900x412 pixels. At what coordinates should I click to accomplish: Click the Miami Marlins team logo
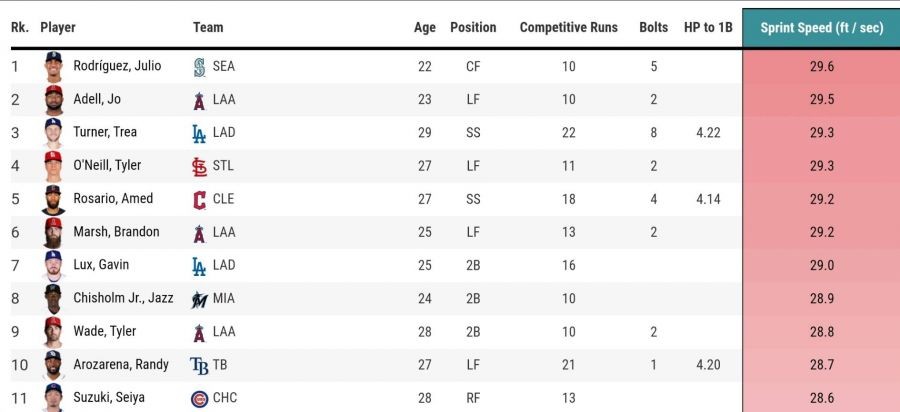(199, 298)
